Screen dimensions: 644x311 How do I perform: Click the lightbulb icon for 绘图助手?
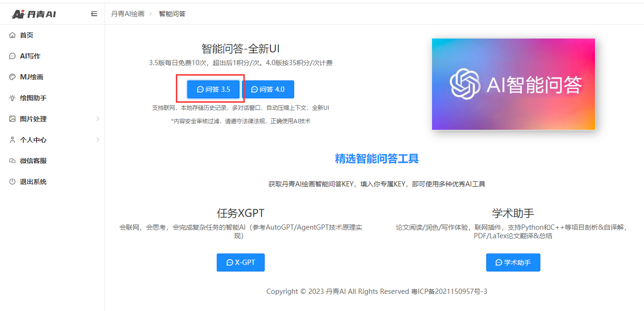coord(12,98)
